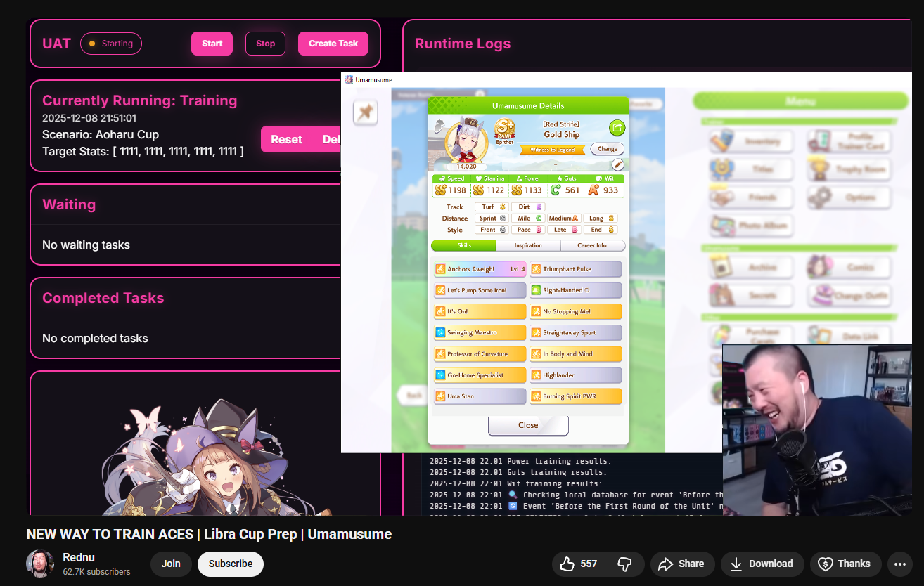Viewport: 924px width, 586px height.
Task: Select the No Stopping Me! skill
Action: click(x=576, y=311)
